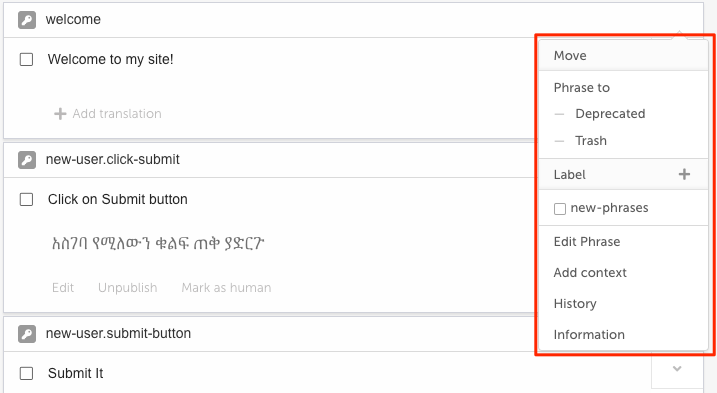Choose Edit Phrase from the menu

pyautogui.click(x=587, y=242)
